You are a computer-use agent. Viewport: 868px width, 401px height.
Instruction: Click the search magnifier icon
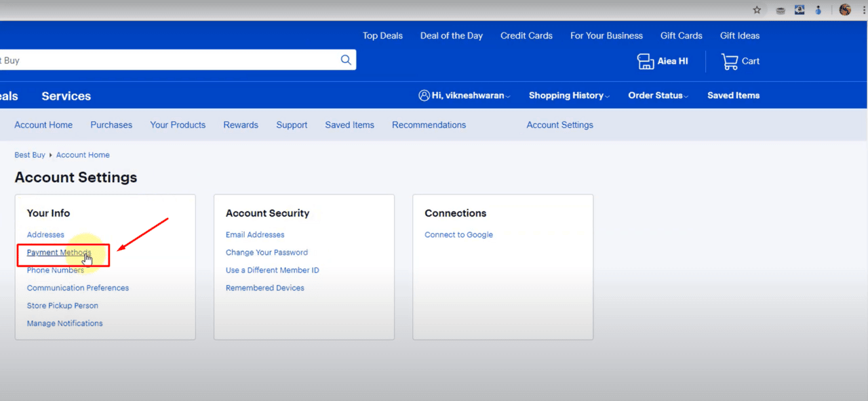click(346, 60)
